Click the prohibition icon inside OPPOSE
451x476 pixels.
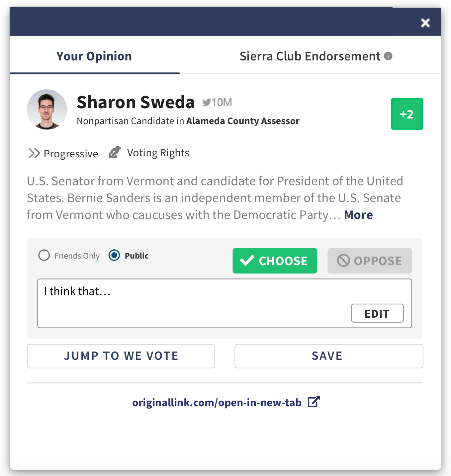pyautogui.click(x=344, y=261)
